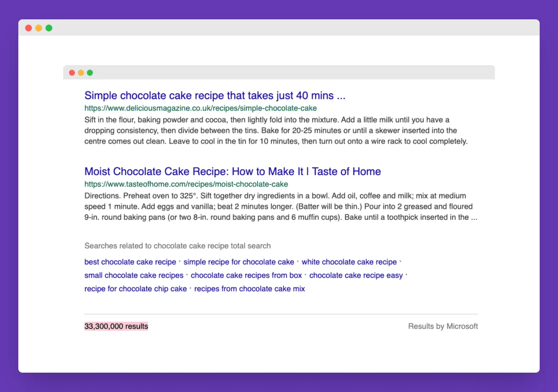The width and height of the screenshot is (558, 392).
Task: Close the outer window with red dot
Action: pos(29,28)
